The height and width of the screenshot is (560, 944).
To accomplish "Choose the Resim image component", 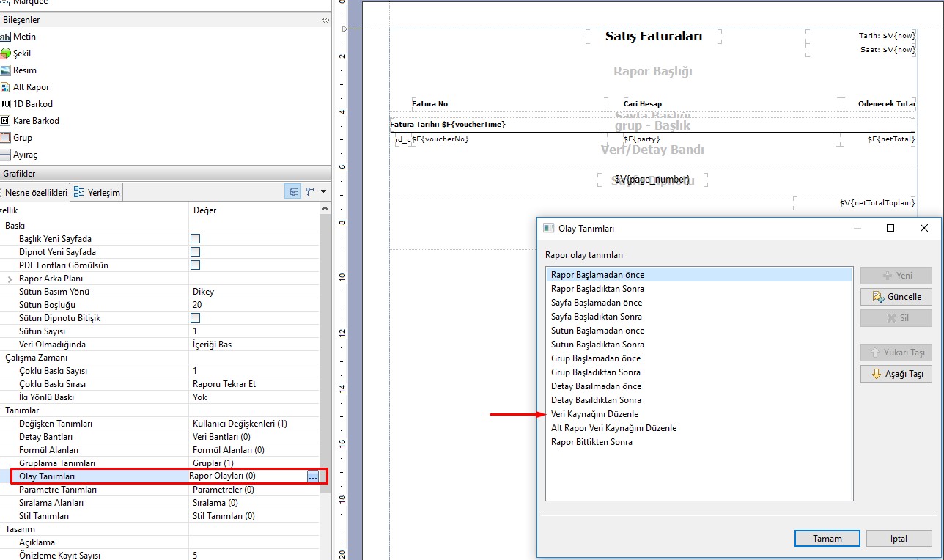I will click(x=6, y=70).
